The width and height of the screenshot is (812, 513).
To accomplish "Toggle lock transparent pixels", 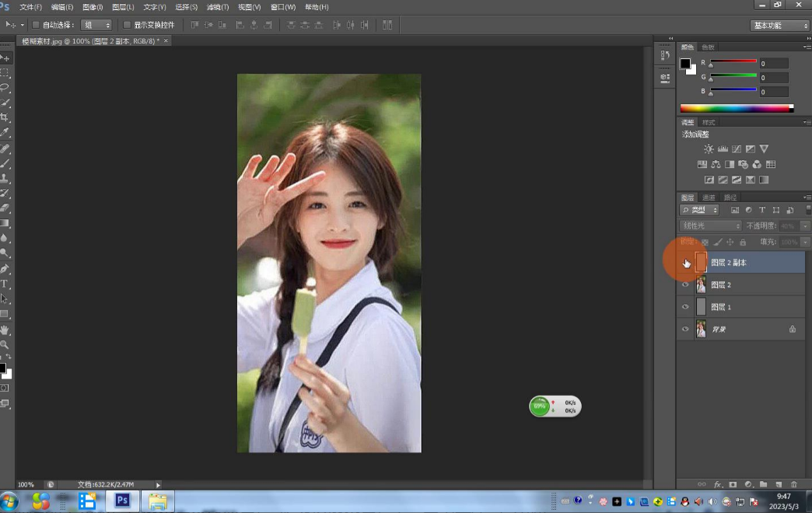I will [x=705, y=242].
